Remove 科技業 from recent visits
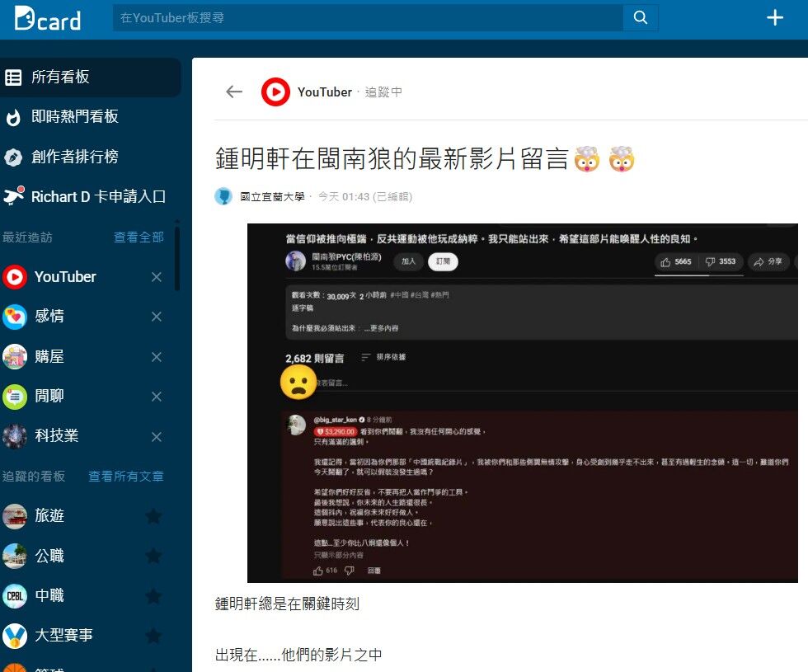Image resolution: width=808 pixels, height=672 pixels. coord(157,436)
